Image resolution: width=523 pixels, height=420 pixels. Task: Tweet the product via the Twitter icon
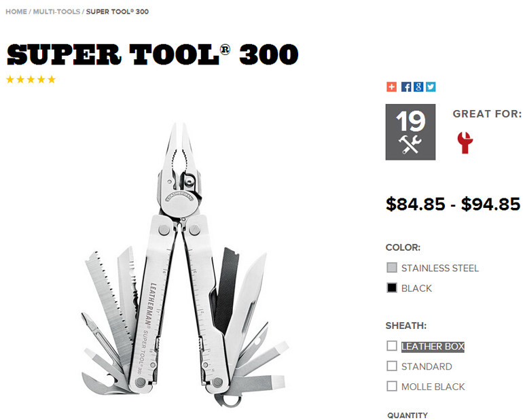[x=431, y=87]
